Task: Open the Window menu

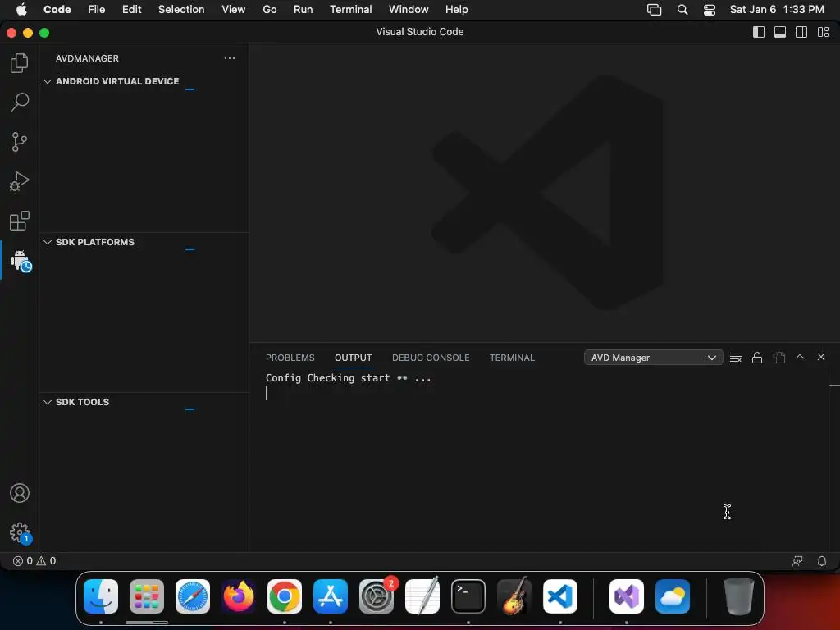Action: [x=409, y=9]
